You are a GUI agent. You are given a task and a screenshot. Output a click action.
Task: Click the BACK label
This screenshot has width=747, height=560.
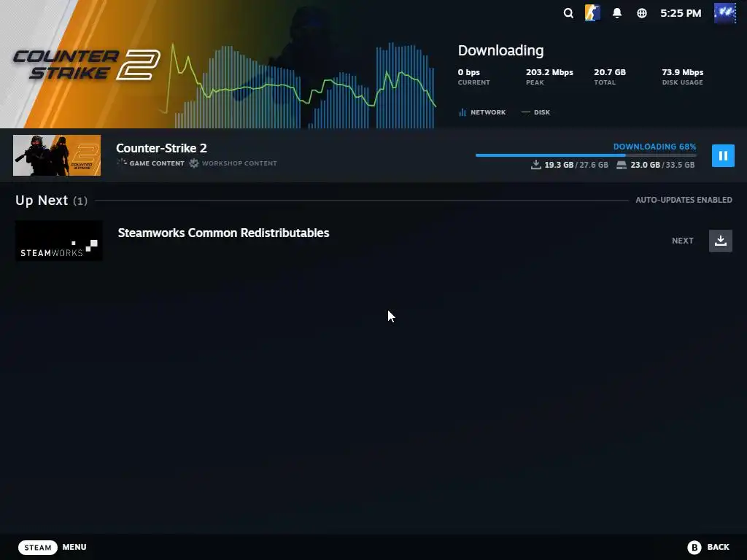718,547
